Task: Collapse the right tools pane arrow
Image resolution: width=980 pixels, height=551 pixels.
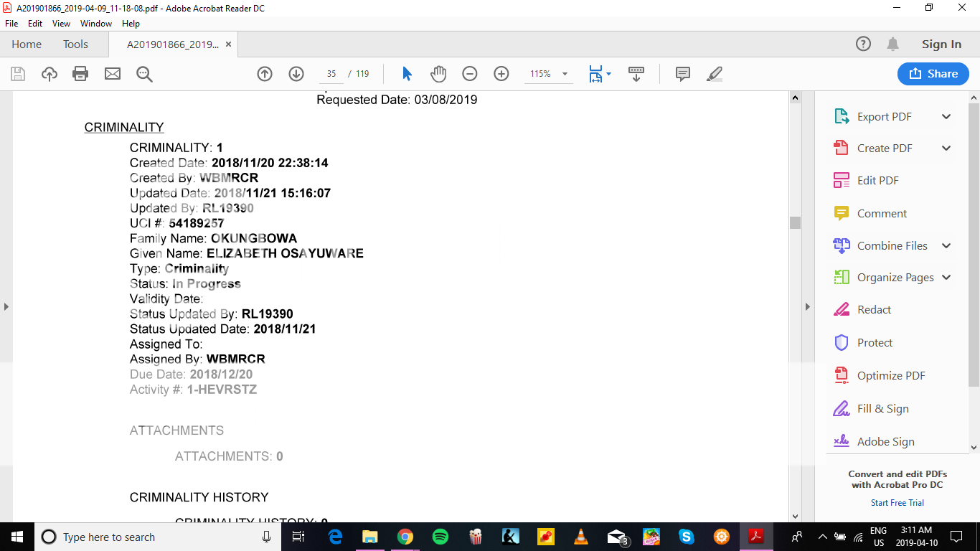Action: (x=807, y=307)
